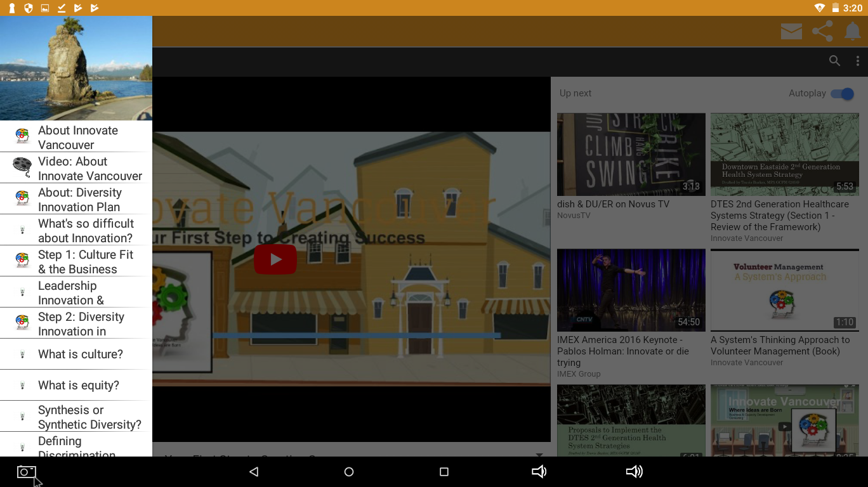Screen dimensions: 868x487
Task: Open dish & DU/ER on Novus TV thumbnail
Action: (631, 154)
